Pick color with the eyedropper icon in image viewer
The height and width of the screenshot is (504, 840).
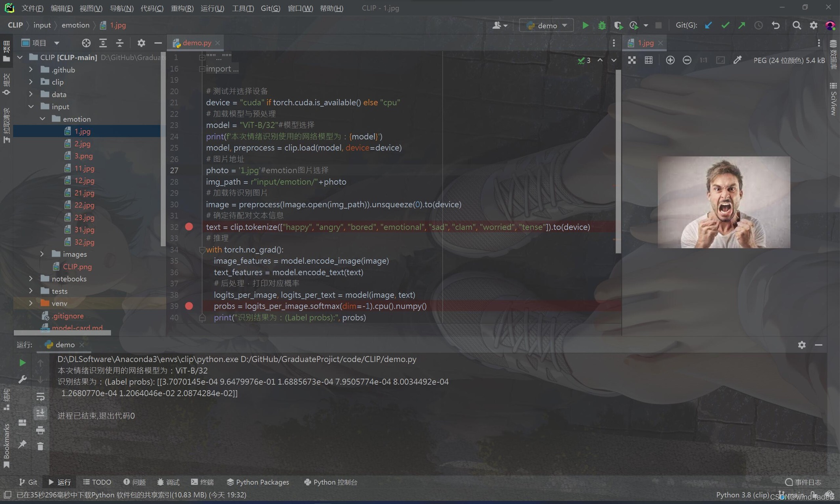tap(737, 60)
